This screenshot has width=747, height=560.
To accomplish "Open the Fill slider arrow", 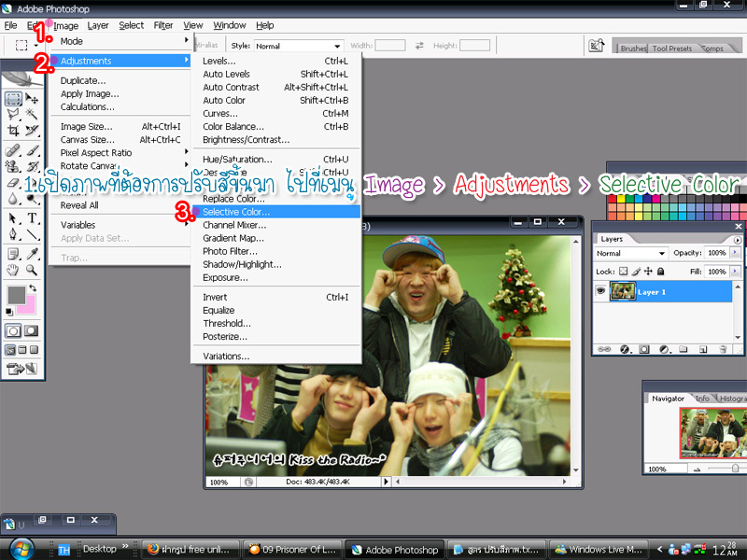I will click(x=735, y=272).
